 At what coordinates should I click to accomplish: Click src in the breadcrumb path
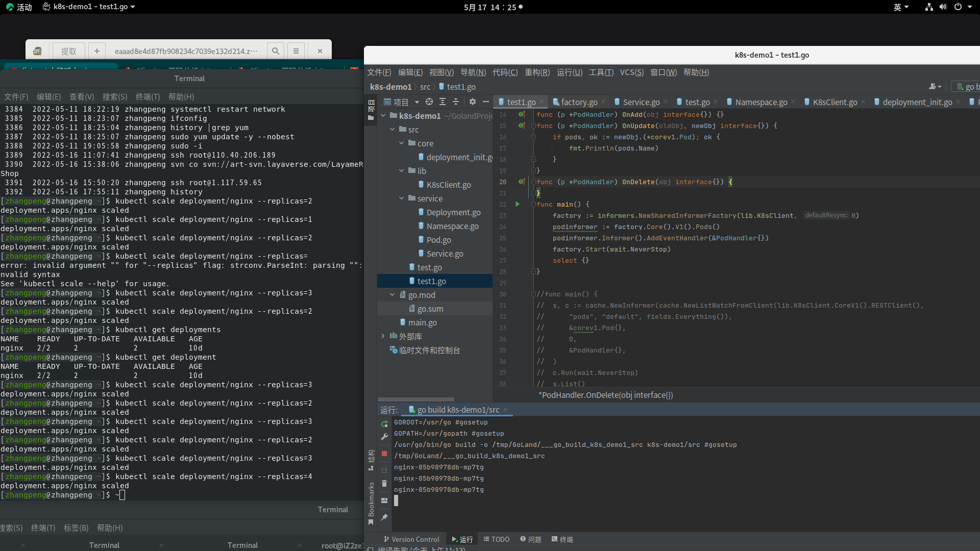tap(425, 87)
